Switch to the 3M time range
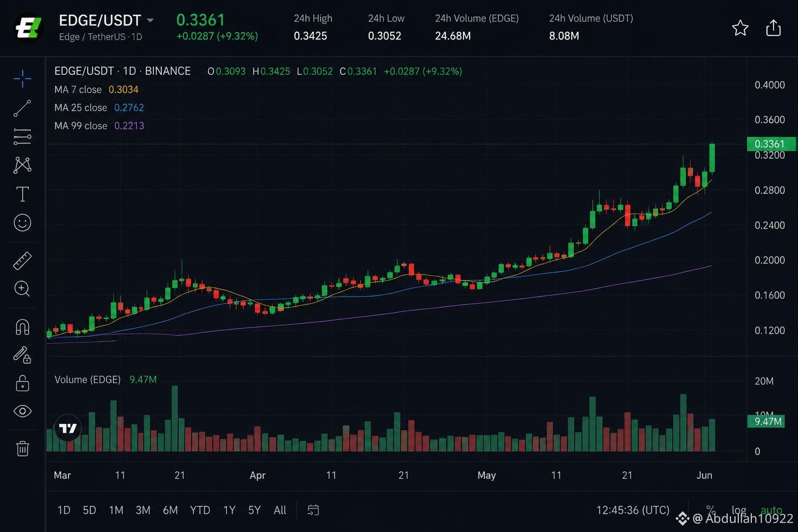This screenshot has width=798, height=532. [143, 510]
